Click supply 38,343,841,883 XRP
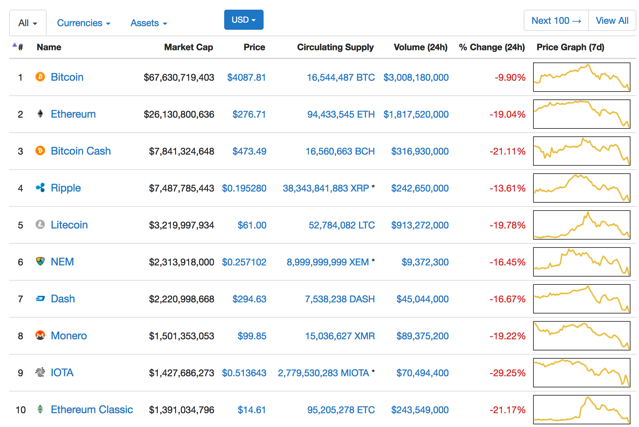This screenshot has width=639, height=427. pyautogui.click(x=326, y=188)
